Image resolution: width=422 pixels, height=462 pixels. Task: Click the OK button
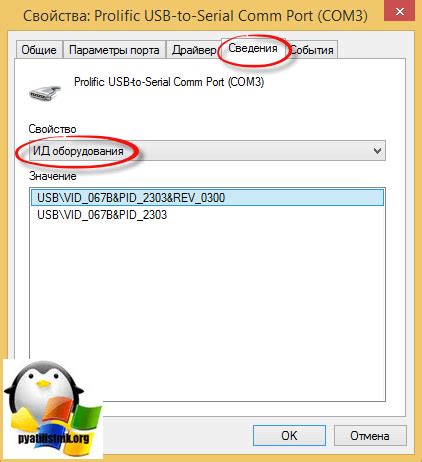pos(289,435)
